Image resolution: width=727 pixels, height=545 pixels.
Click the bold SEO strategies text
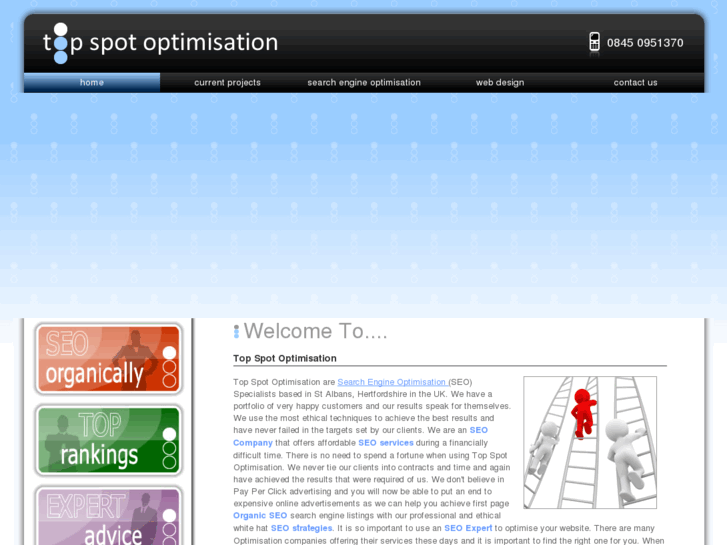[301, 528]
